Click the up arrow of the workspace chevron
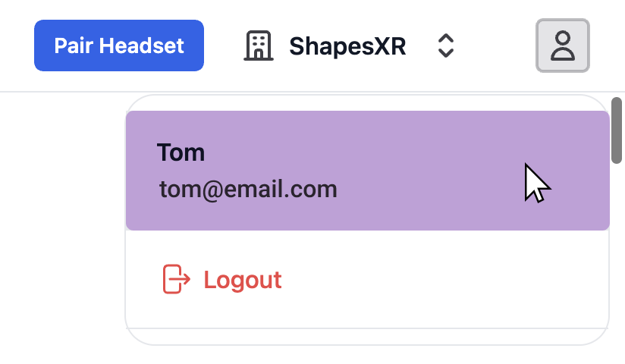 [446, 38]
